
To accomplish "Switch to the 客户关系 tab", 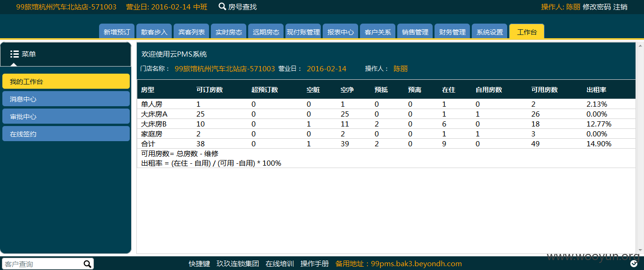I will click(378, 31).
